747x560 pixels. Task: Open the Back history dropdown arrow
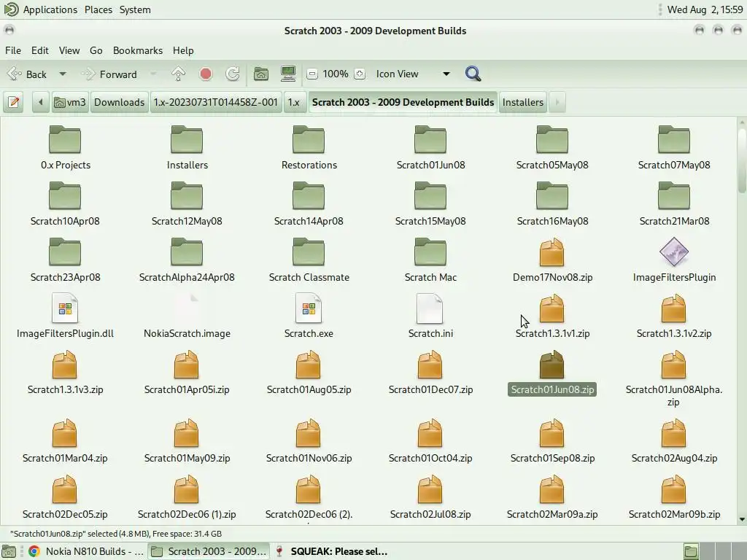63,74
